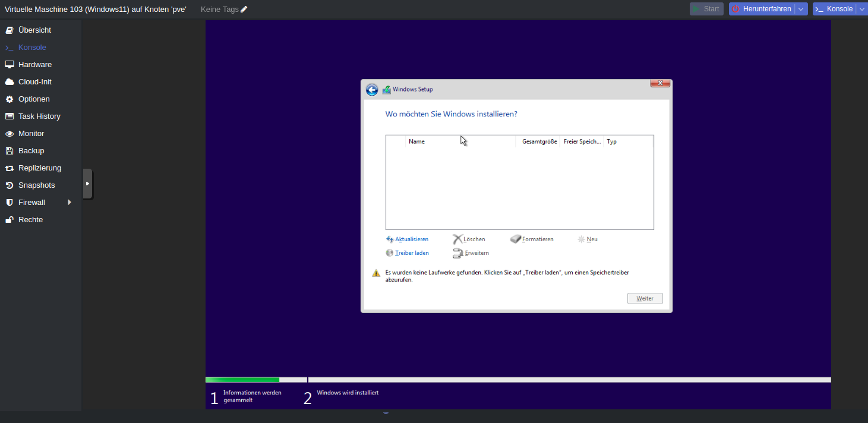
Task: Click the Typ column header
Action: (x=628, y=141)
